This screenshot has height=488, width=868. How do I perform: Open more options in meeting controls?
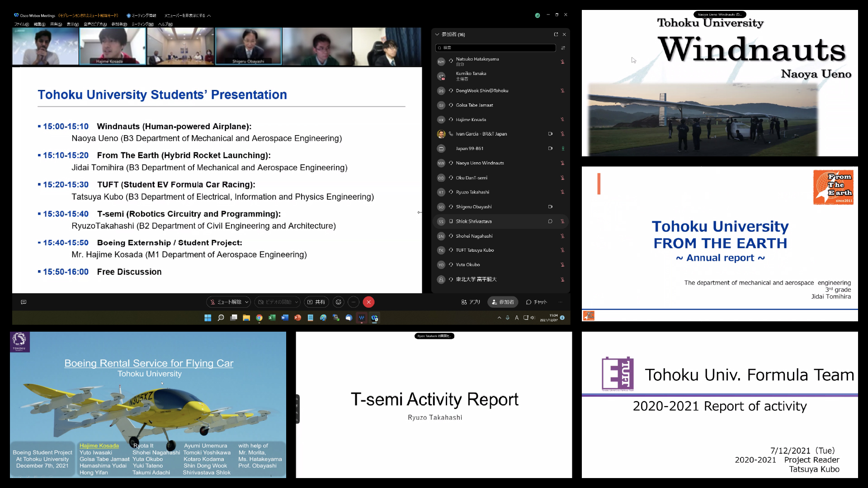(x=354, y=302)
